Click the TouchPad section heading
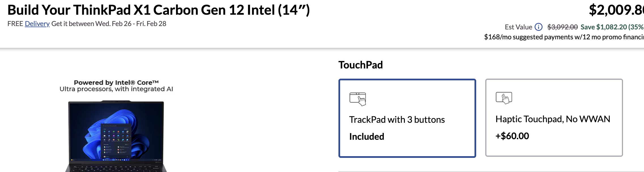Image resolution: width=644 pixels, height=172 pixels. [361, 65]
